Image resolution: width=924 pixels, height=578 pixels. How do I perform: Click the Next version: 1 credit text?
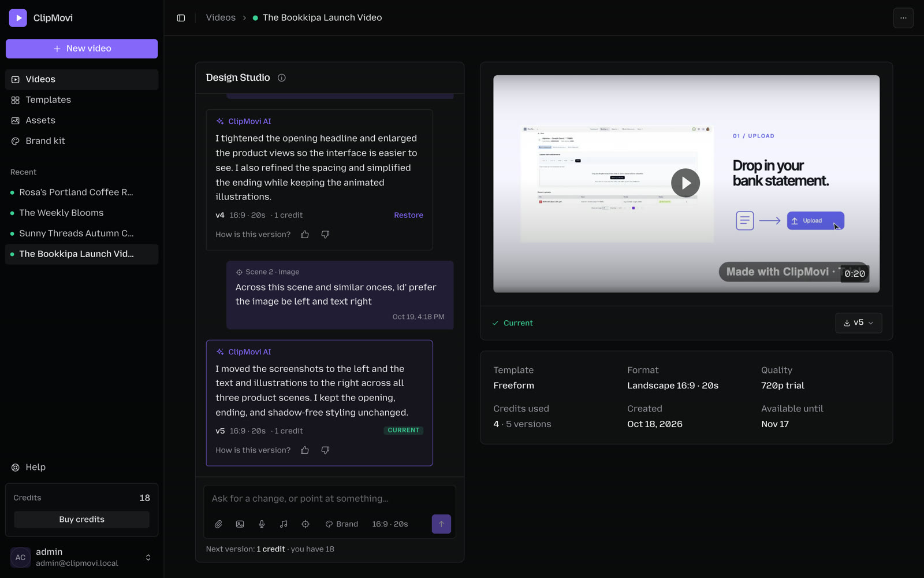245,550
